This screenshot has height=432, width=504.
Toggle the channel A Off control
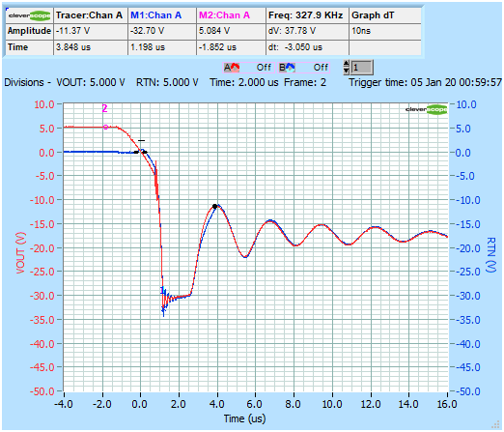tap(264, 68)
